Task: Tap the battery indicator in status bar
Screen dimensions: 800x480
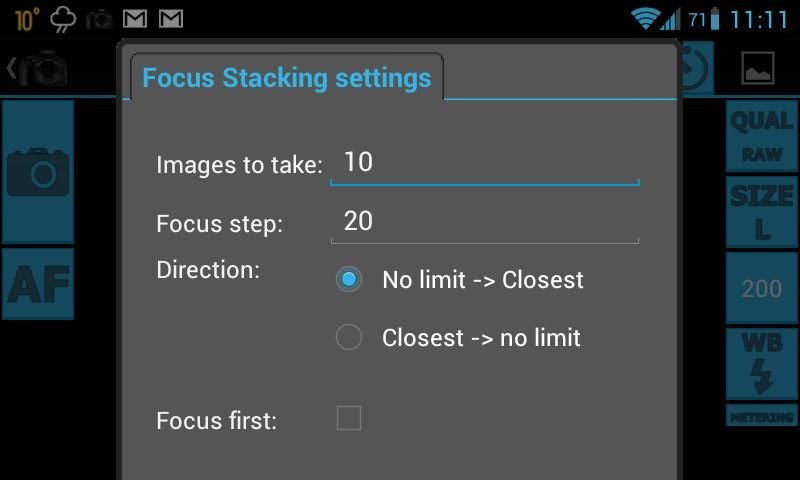Action: (x=715, y=19)
